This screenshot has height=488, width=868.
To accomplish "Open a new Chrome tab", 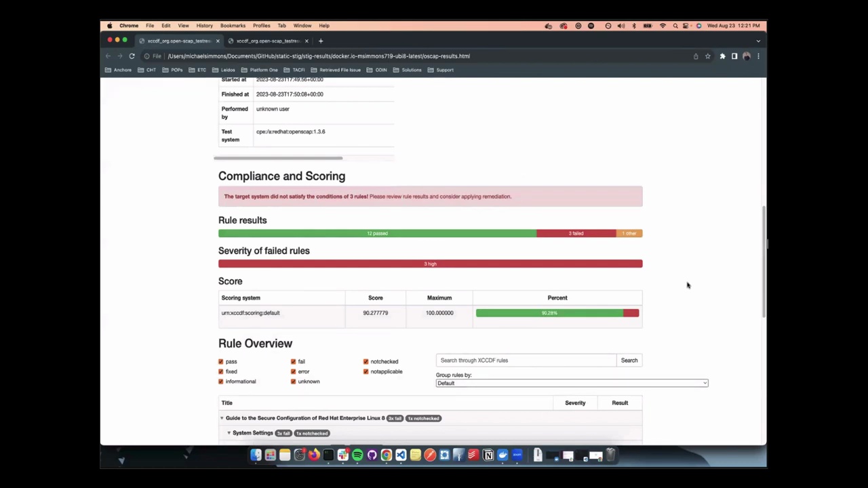I will pos(321,41).
